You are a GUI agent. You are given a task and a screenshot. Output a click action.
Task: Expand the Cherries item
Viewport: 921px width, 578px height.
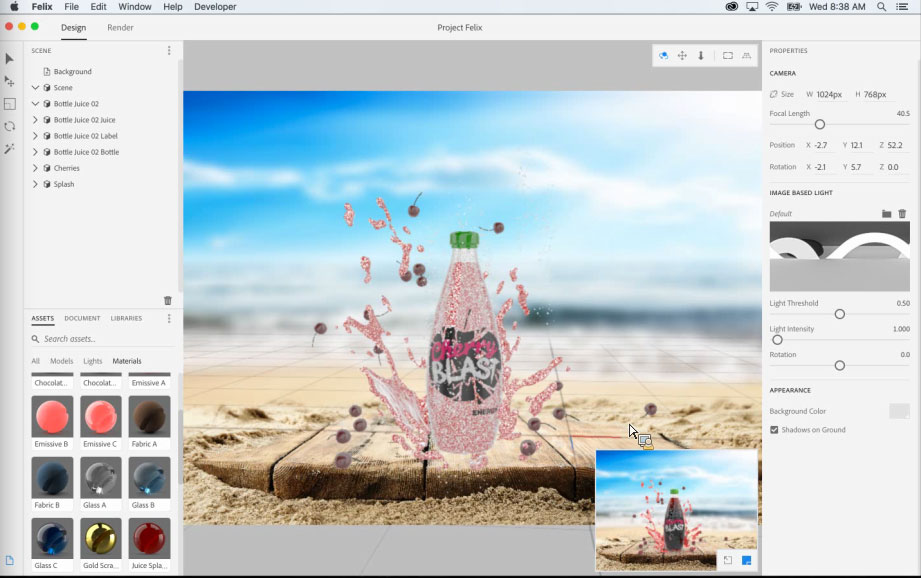click(35, 168)
